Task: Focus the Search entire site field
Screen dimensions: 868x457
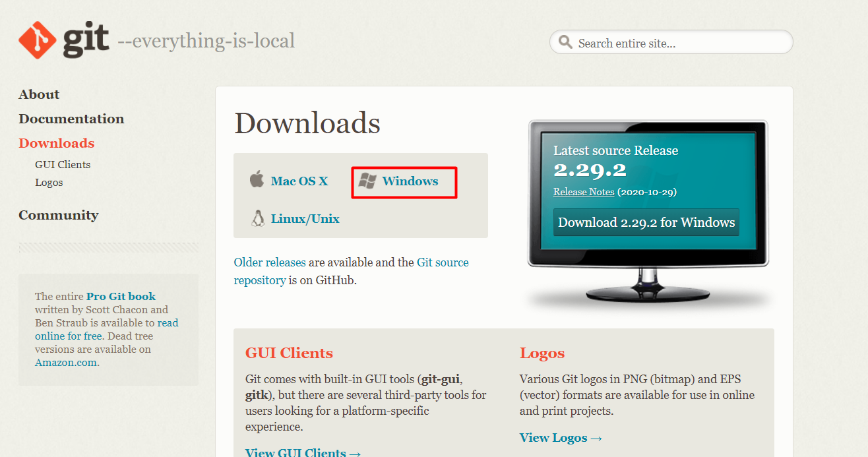Action: 671,43
